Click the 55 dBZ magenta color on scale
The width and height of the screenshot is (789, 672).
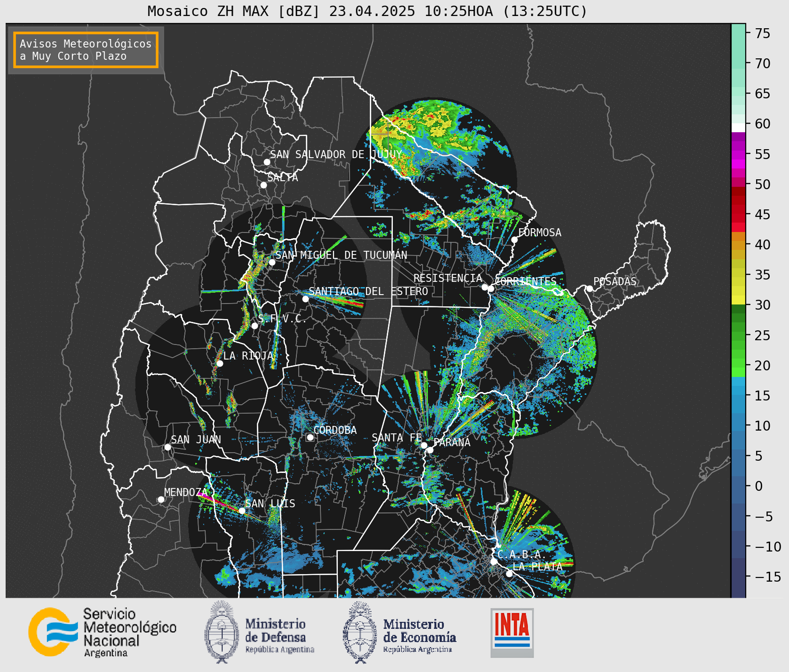tap(738, 154)
